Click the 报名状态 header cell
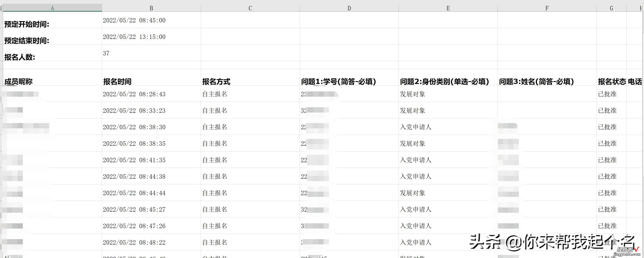The image size is (644, 258). coord(611,77)
